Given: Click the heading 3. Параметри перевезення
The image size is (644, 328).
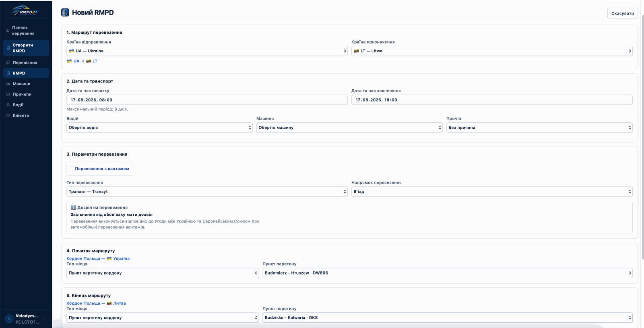Looking at the screenshot, I should [x=97, y=154].
